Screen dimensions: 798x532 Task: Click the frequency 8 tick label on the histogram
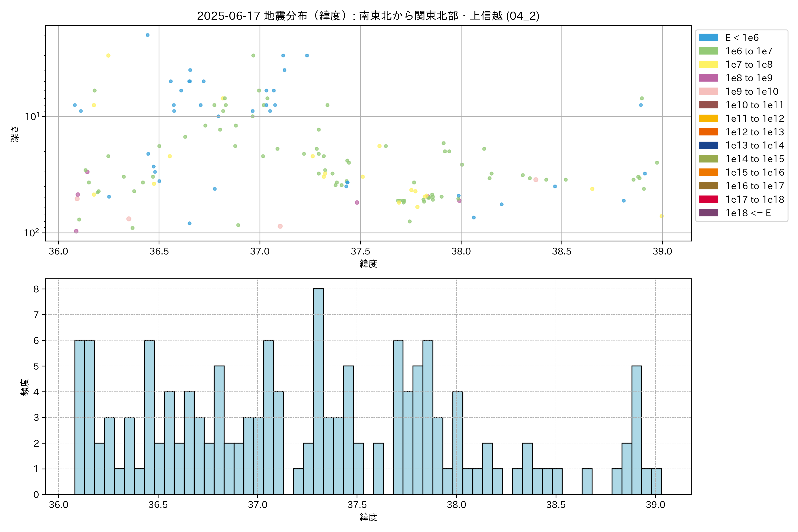tap(36, 289)
